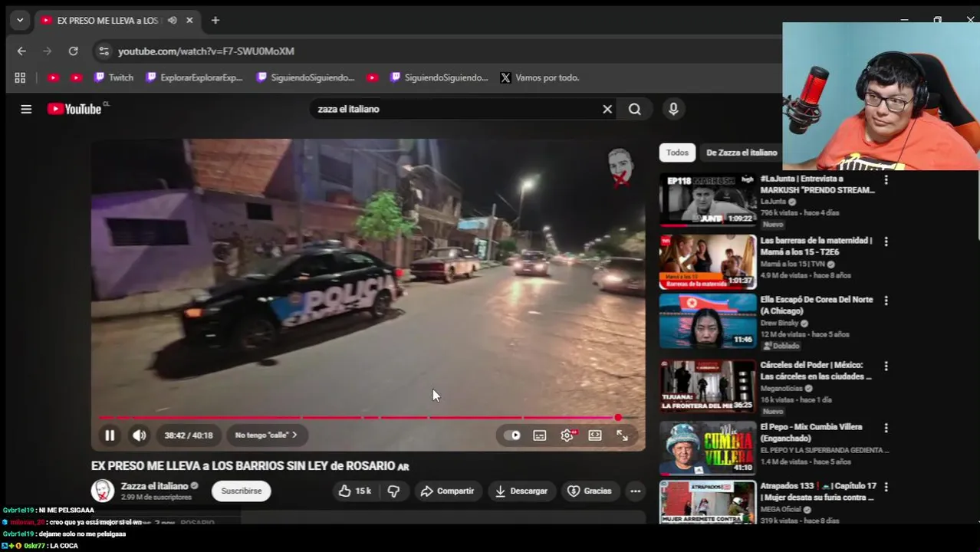The height and width of the screenshot is (552, 980).
Task: Expand the chapter 'No tengo "calle"'
Action: point(266,435)
